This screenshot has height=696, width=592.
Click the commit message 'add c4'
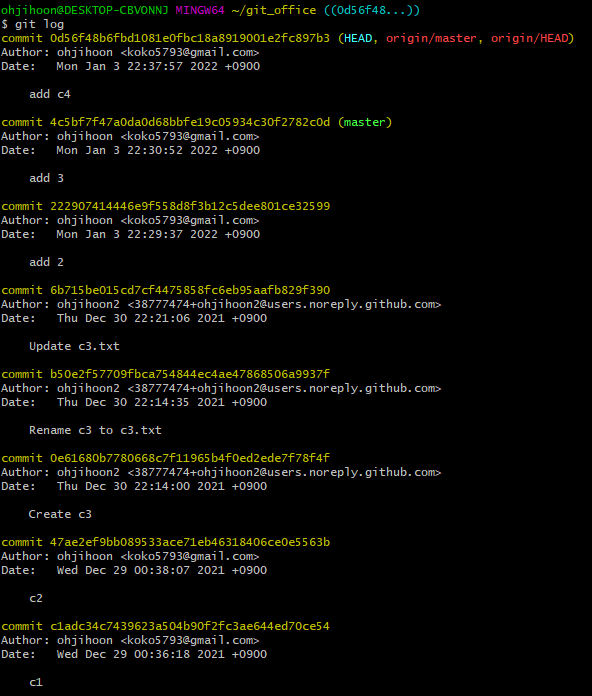coord(50,94)
